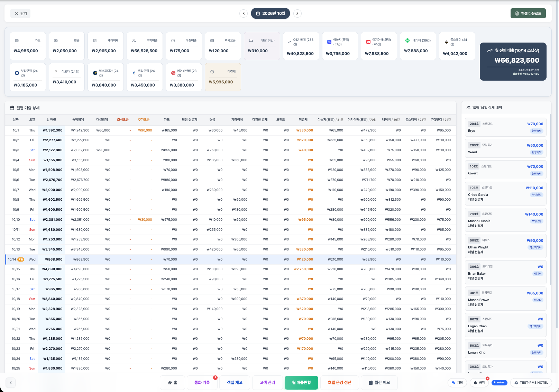559x392 pixels.
Task: Open the 채팅 button
Action: (457, 383)
